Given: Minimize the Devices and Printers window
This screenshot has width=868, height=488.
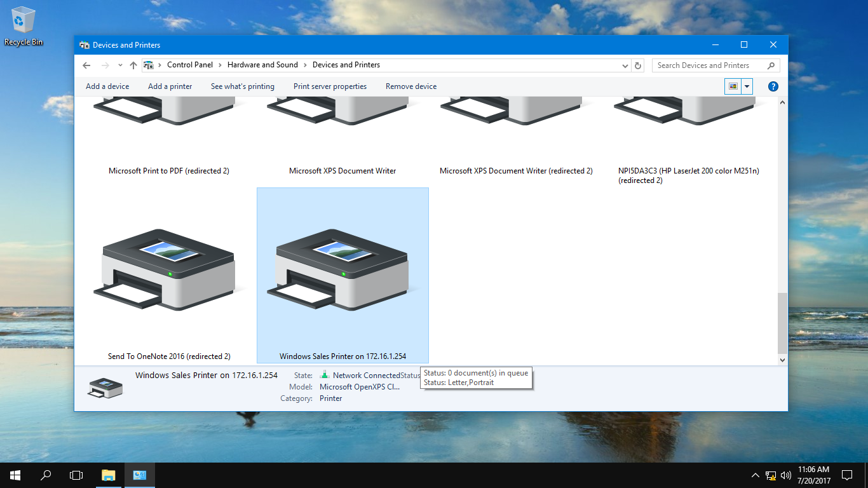Looking at the screenshot, I should pos(715,44).
